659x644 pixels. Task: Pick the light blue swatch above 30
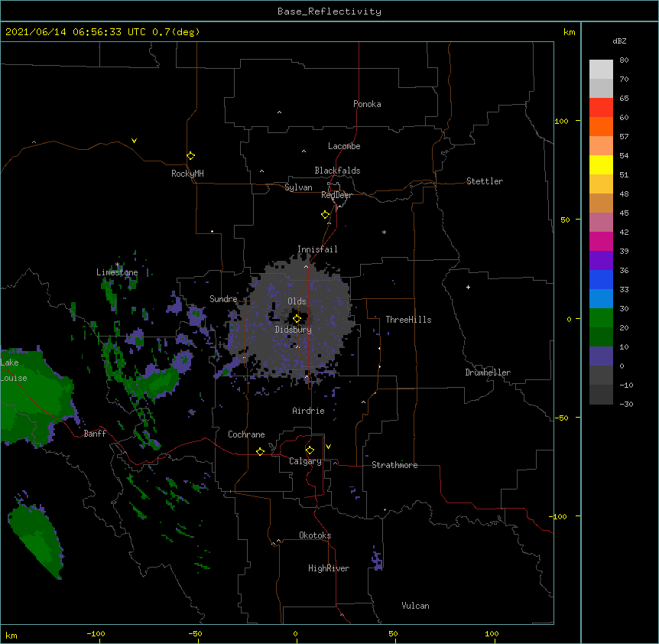(x=601, y=299)
